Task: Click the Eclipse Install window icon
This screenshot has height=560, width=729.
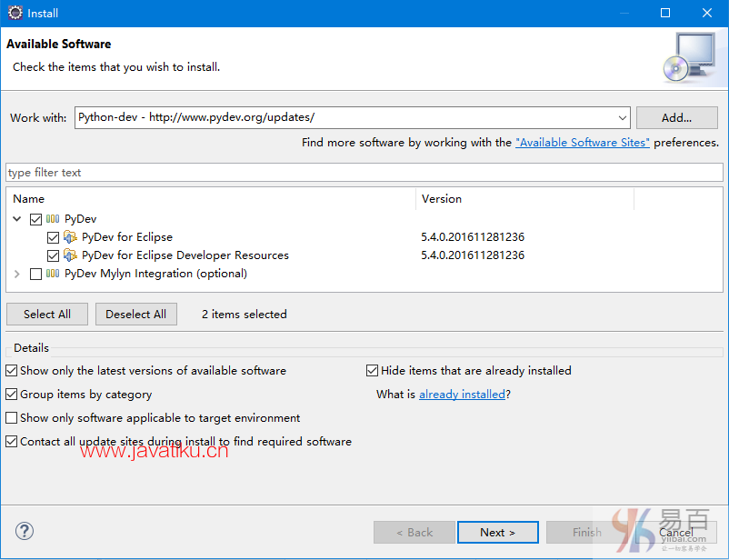Action: (15, 13)
